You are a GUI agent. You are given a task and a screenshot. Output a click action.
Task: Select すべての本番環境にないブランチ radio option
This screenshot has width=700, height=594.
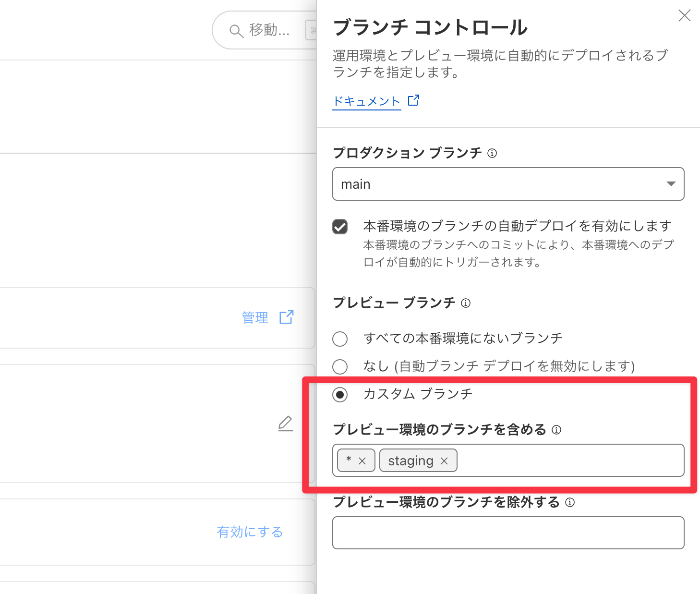pos(340,339)
